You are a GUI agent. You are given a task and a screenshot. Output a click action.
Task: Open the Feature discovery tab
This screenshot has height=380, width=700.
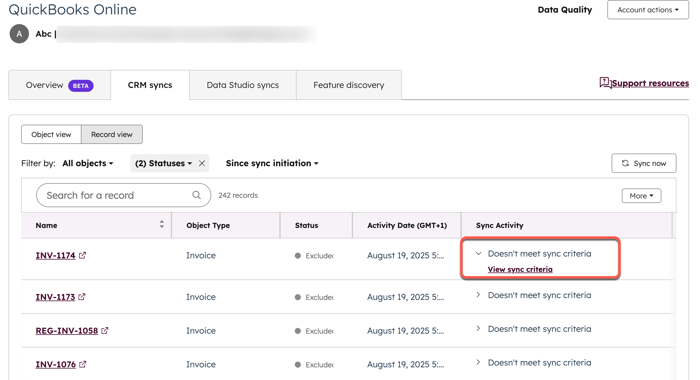349,85
